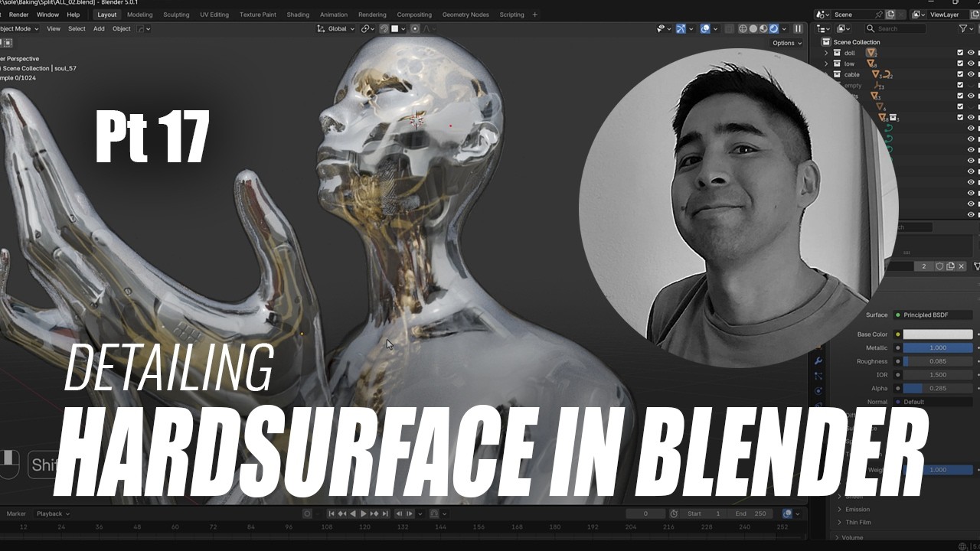Switch to the Shading workspace tab
The height and width of the screenshot is (551, 980).
pos(298,15)
